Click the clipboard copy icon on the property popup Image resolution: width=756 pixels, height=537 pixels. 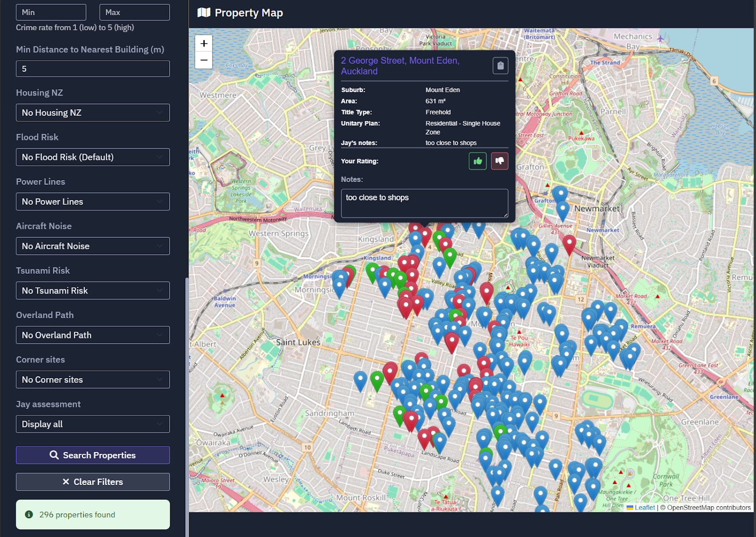click(x=501, y=66)
